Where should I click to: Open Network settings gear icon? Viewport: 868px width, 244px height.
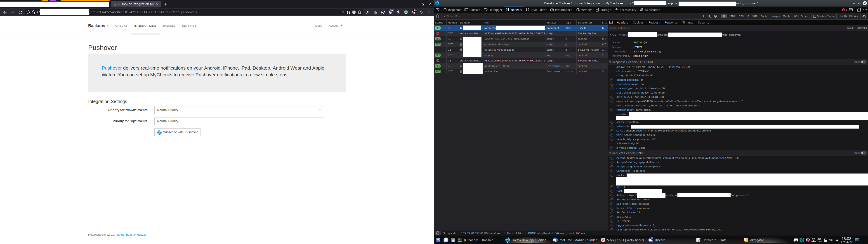864,16
